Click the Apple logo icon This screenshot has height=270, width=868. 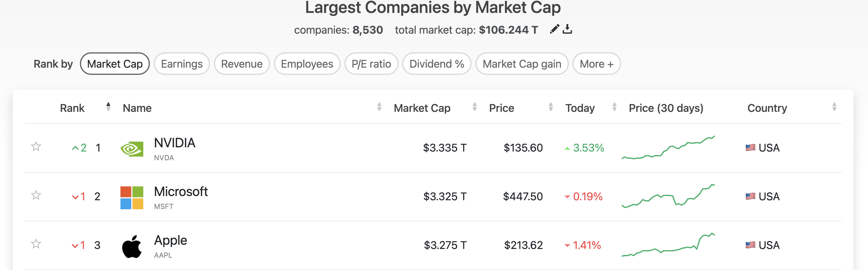tap(132, 246)
